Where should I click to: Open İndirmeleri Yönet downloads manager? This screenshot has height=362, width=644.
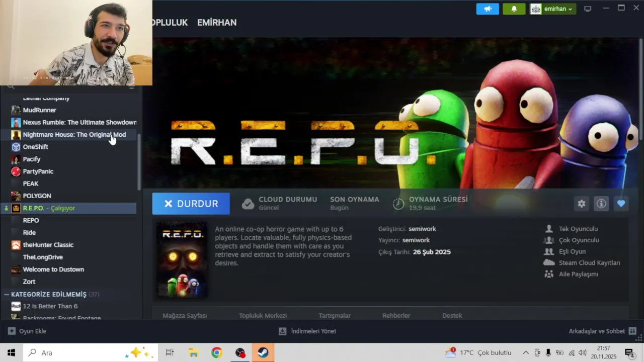[307, 331]
